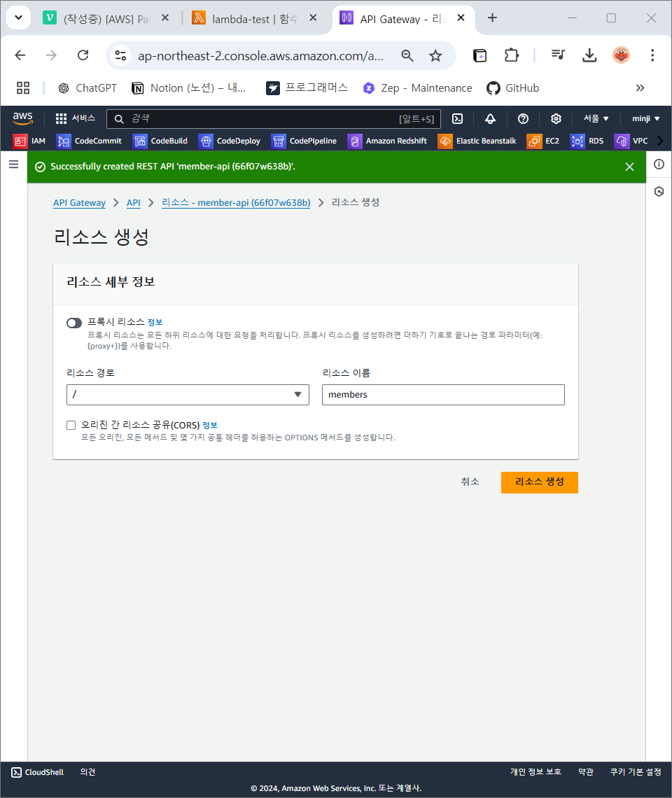Select the API Gateway browser tab

point(394,19)
